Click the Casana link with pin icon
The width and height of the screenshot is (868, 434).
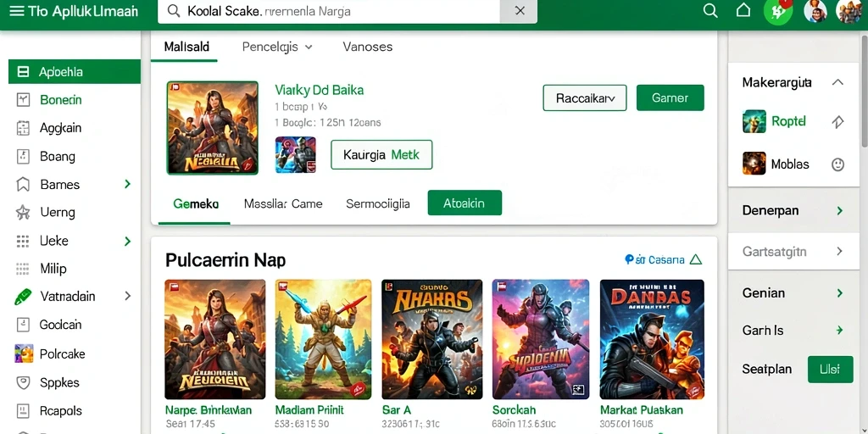655,259
